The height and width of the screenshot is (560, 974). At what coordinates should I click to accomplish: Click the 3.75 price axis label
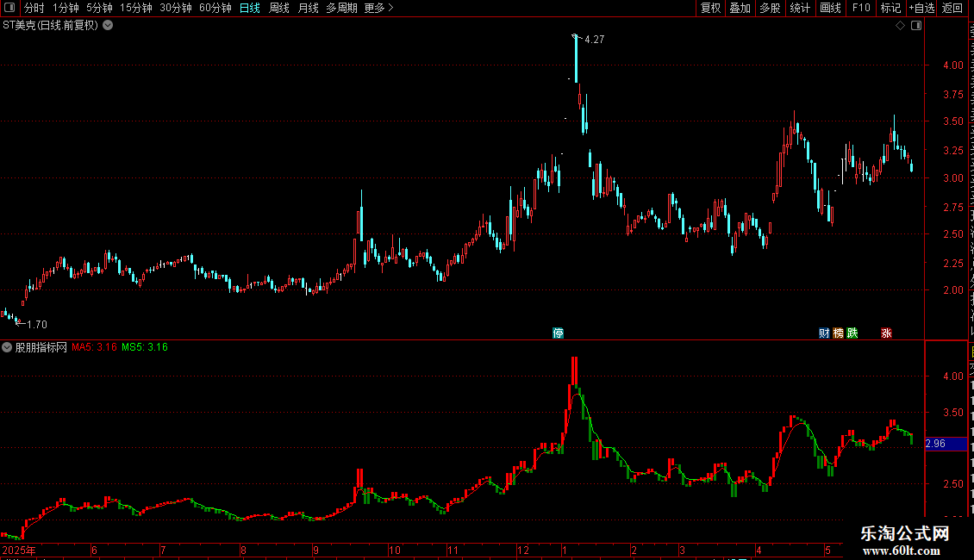point(953,95)
